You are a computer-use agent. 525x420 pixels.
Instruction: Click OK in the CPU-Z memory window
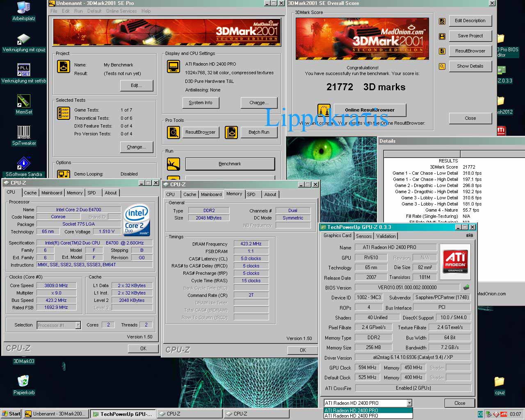pos(303,350)
